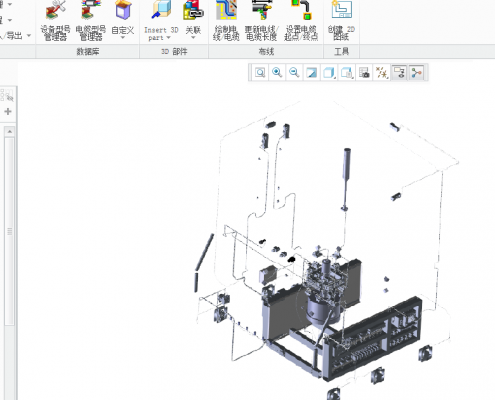
Task: Click the 自定义 customize box icon
Action: pyautogui.click(x=123, y=10)
